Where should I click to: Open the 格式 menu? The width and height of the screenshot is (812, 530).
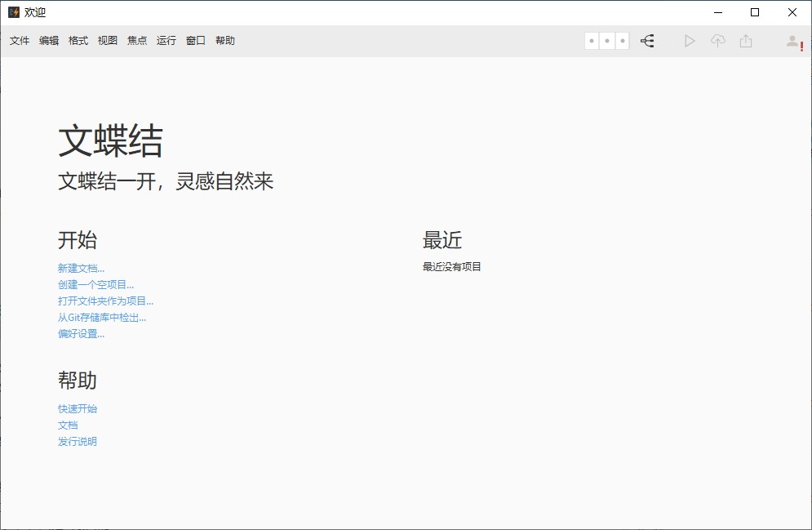point(78,40)
